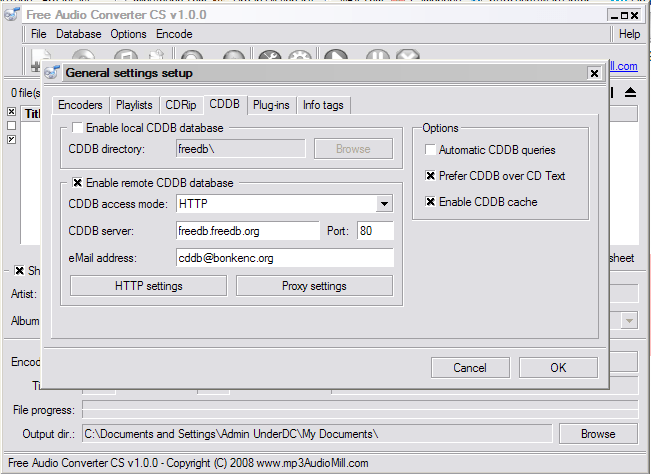The image size is (651, 474).
Task: Click the Port field containing 80
Action: (x=375, y=231)
